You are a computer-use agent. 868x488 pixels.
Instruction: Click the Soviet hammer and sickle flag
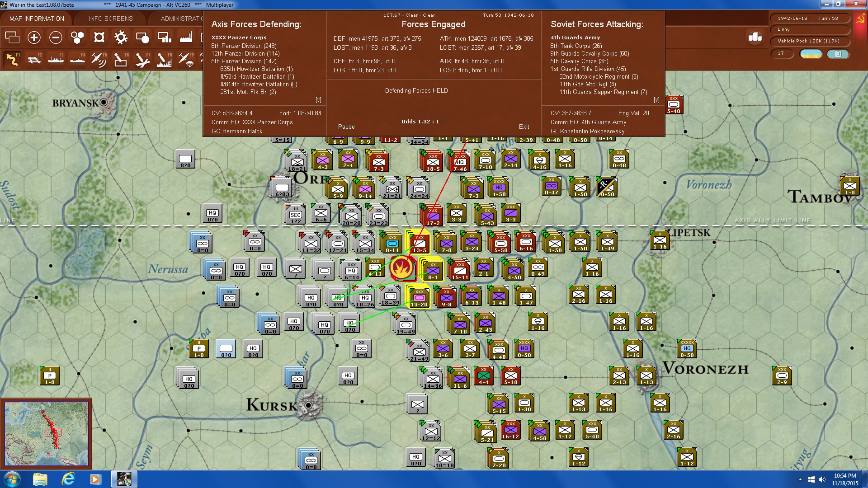click(x=860, y=19)
